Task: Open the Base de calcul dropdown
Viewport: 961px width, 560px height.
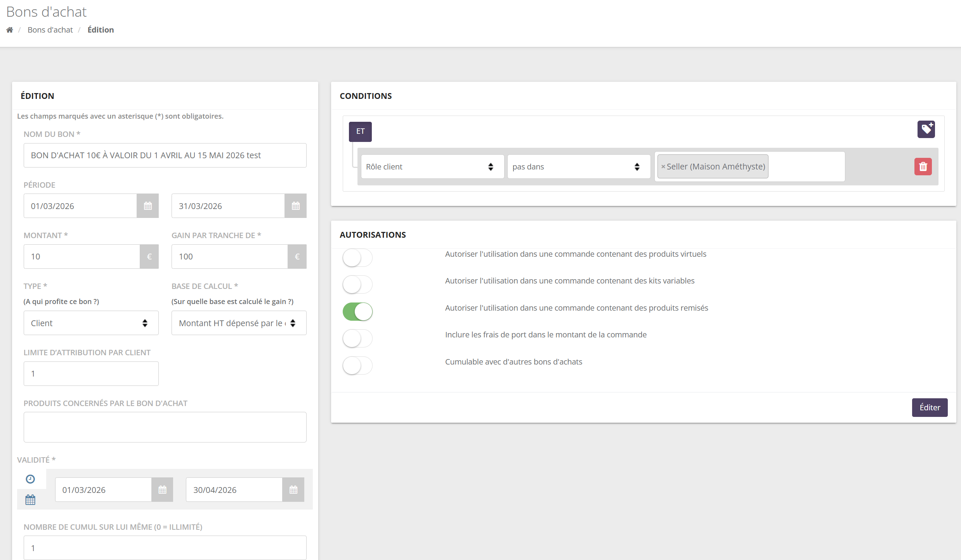Action: tap(239, 323)
